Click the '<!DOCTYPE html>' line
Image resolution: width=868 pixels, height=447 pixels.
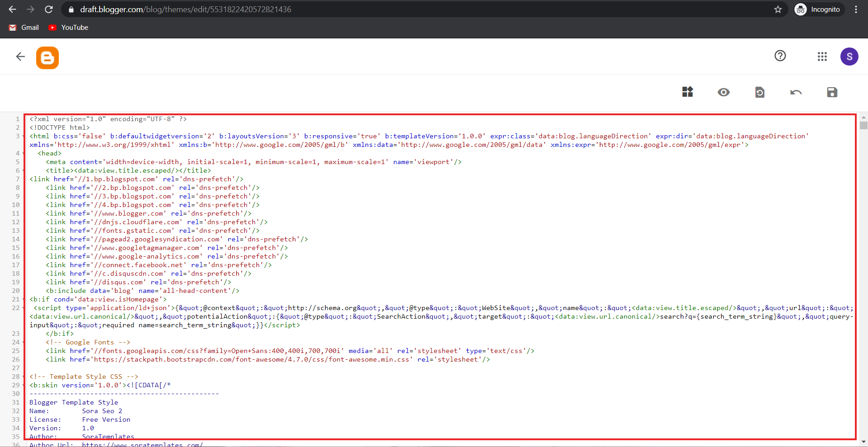60,127
